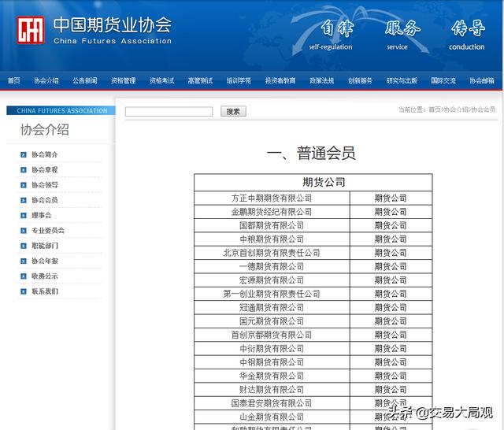Open 协会年报 sidebar link
Screen dimensions: 504x430
pos(45,261)
